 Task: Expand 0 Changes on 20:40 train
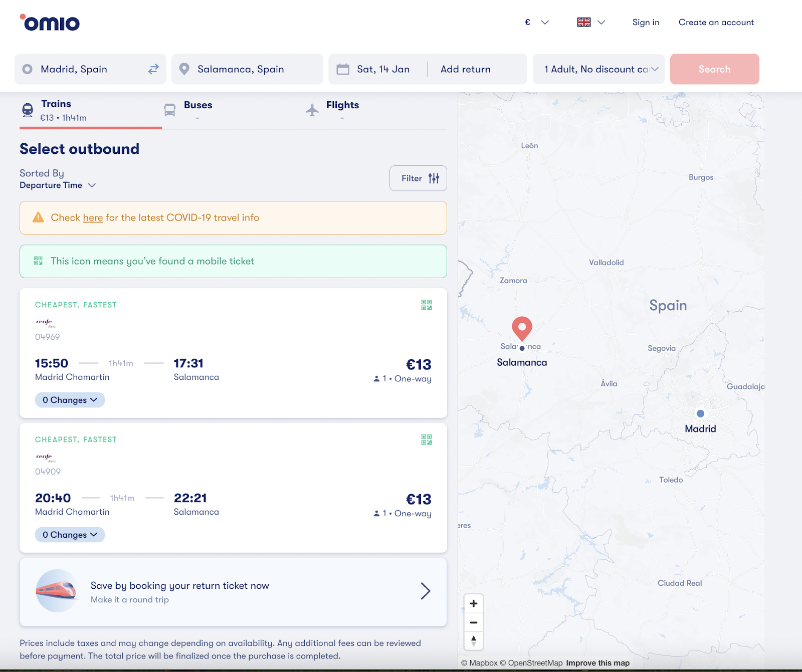70,535
